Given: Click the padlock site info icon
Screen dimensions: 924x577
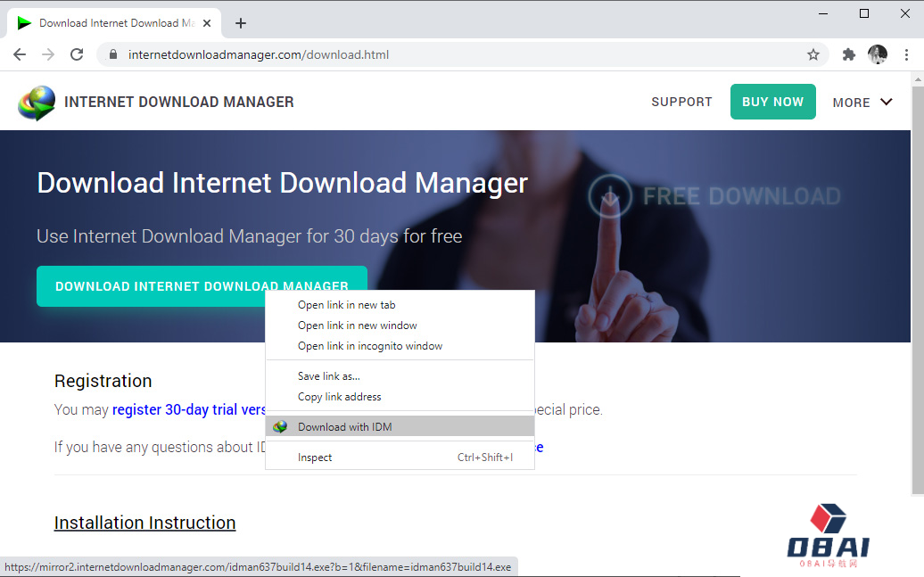Looking at the screenshot, I should [113, 54].
